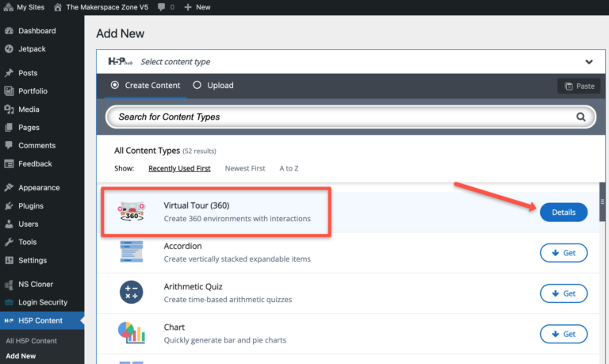Image resolution: width=609 pixels, height=364 pixels.
Task: Open Plugins in the sidebar menu
Action: tap(31, 206)
